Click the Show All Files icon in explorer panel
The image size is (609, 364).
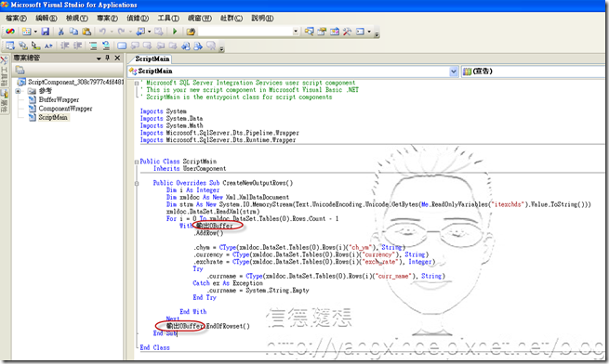point(20,70)
